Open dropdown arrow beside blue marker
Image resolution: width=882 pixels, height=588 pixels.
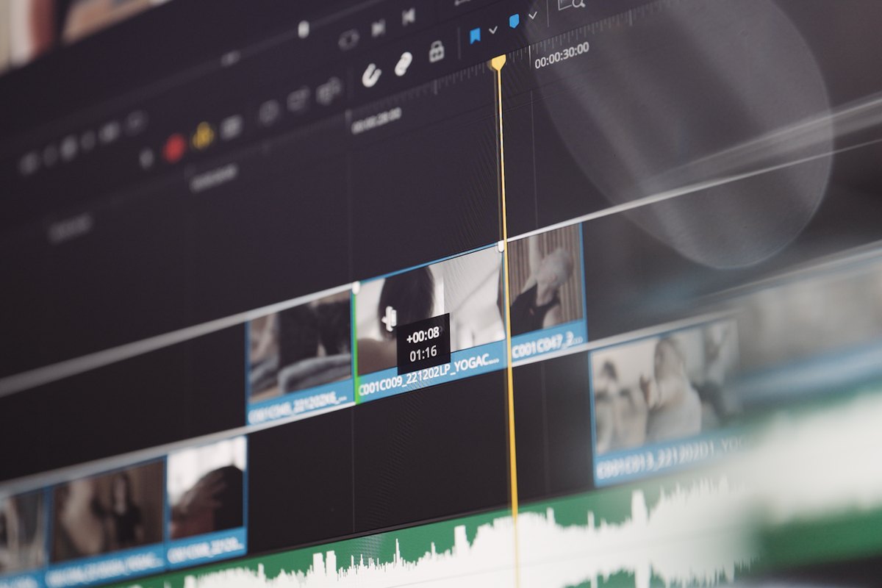tap(533, 15)
